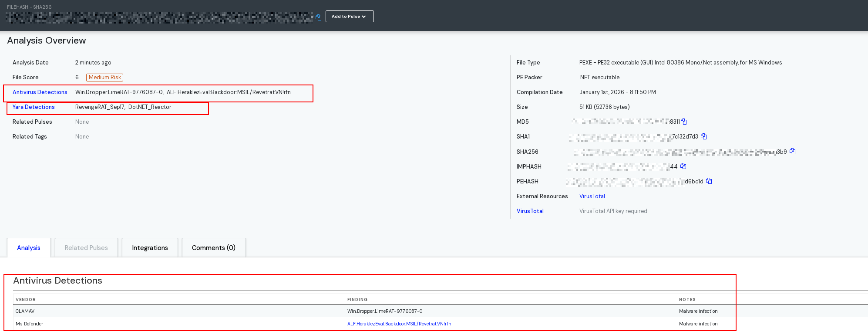Click the Yara Detections link
The height and width of the screenshot is (335, 868).
[34, 107]
